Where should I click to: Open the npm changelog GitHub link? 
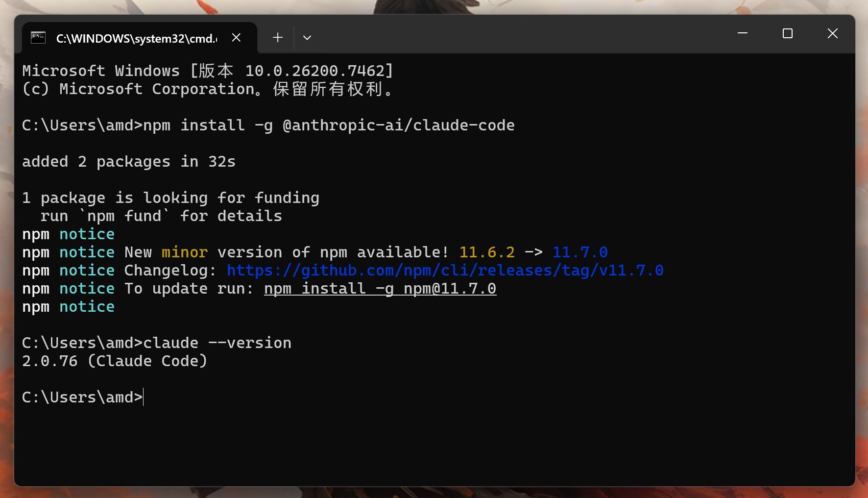445,271
